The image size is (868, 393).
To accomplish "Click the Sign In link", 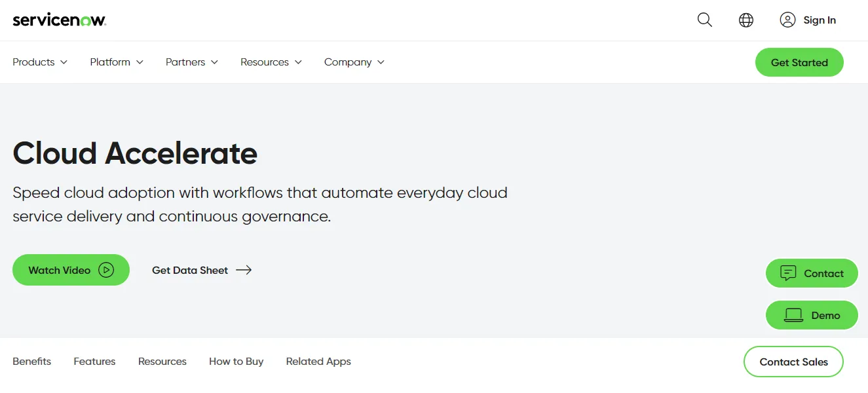I will (x=820, y=20).
